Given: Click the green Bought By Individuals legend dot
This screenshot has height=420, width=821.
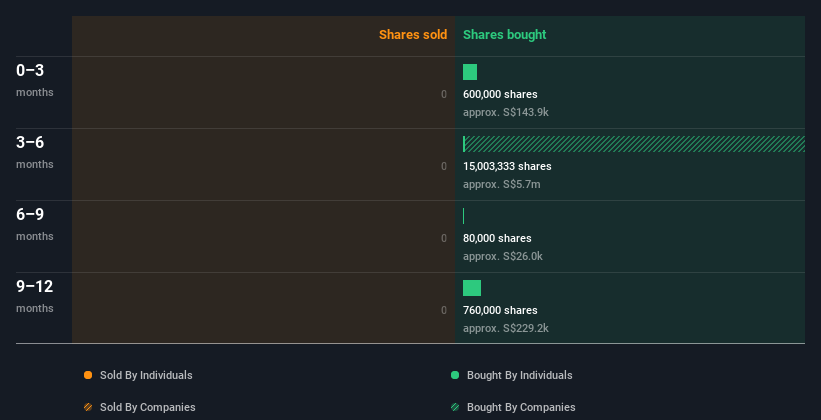Looking at the screenshot, I should tap(455, 375).
